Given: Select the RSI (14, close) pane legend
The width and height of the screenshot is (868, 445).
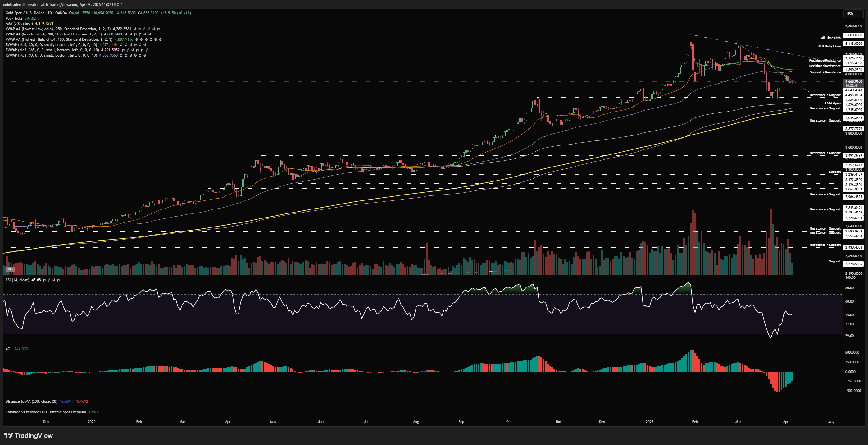Looking at the screenshot, I should click(17, 280).
